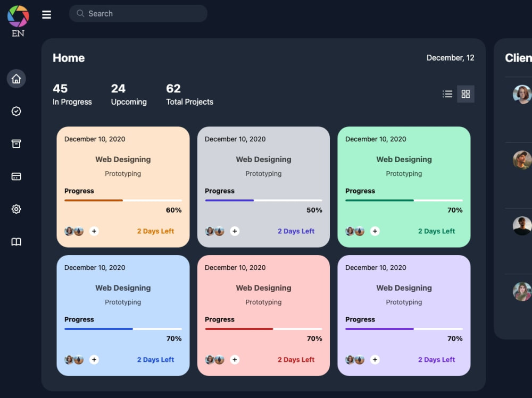Image resolution: width=532 pixels, height=398 pixels.
Task: Click 'December 10, 2020' on red card
Action: point(235,267)
